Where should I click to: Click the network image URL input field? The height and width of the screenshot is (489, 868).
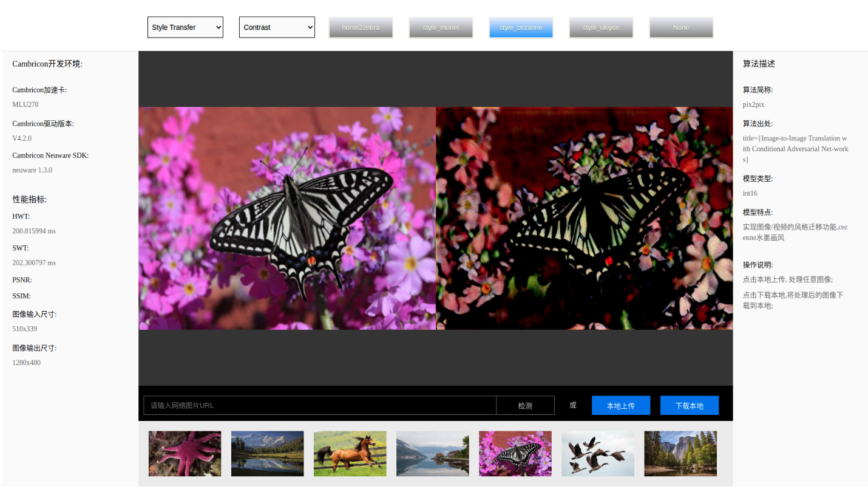click(320, 405)
